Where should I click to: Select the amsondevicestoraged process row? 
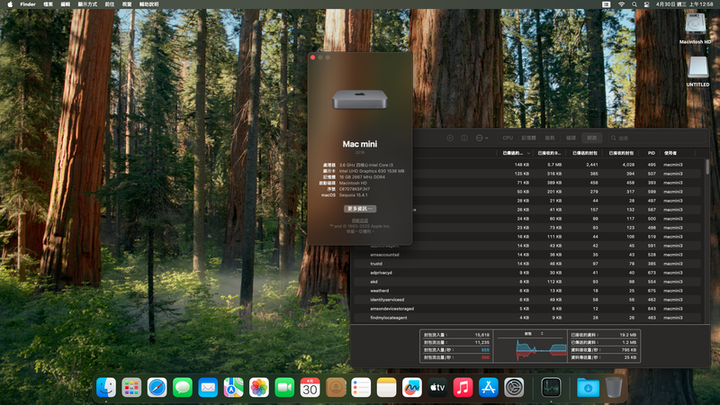pyautogui.click(x=527, y=309)
